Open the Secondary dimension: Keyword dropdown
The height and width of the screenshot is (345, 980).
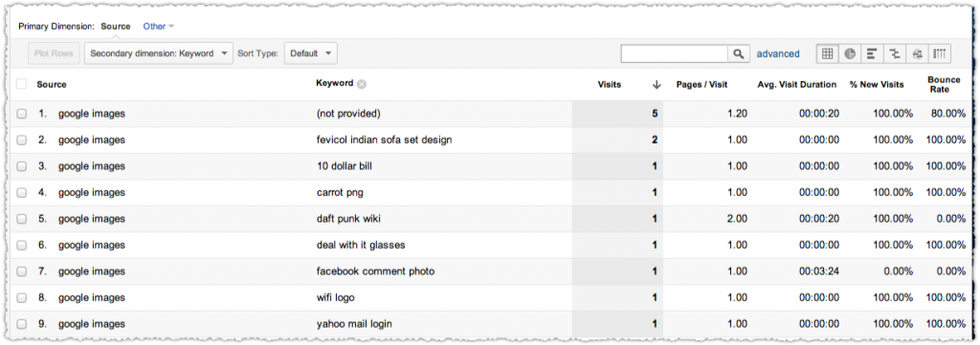pyautogui.click(x=159, y=54)
